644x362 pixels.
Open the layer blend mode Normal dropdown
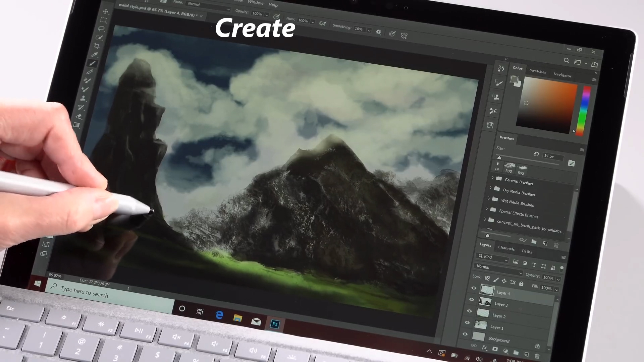498,268
